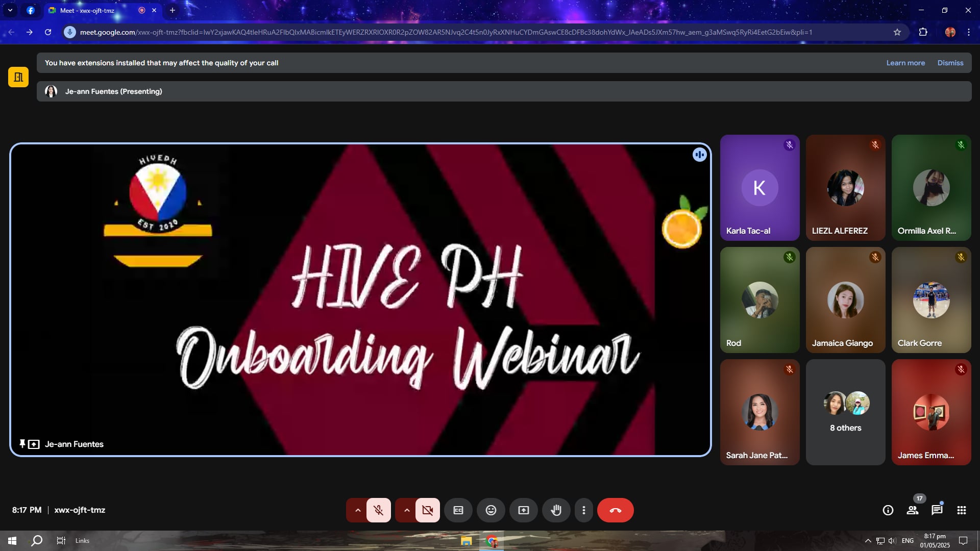Open File Explorer from the taskbar
980x551 pixels.
[467, 541]
